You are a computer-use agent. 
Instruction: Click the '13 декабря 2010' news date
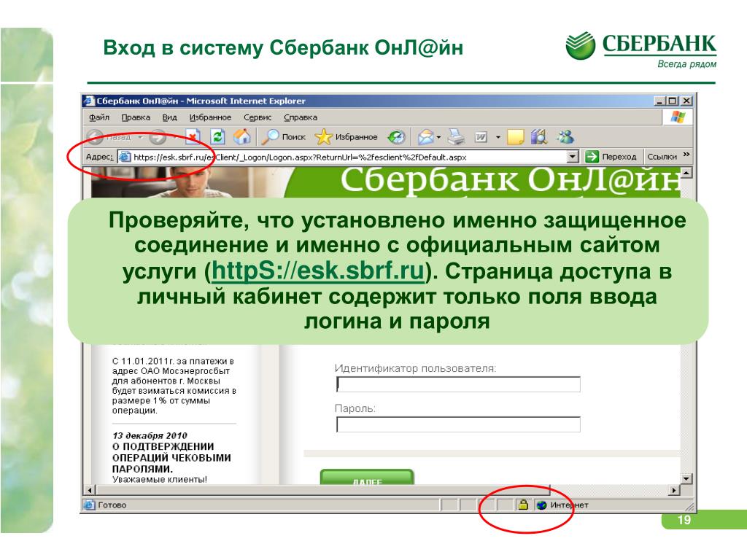click(x=150, y=435)
